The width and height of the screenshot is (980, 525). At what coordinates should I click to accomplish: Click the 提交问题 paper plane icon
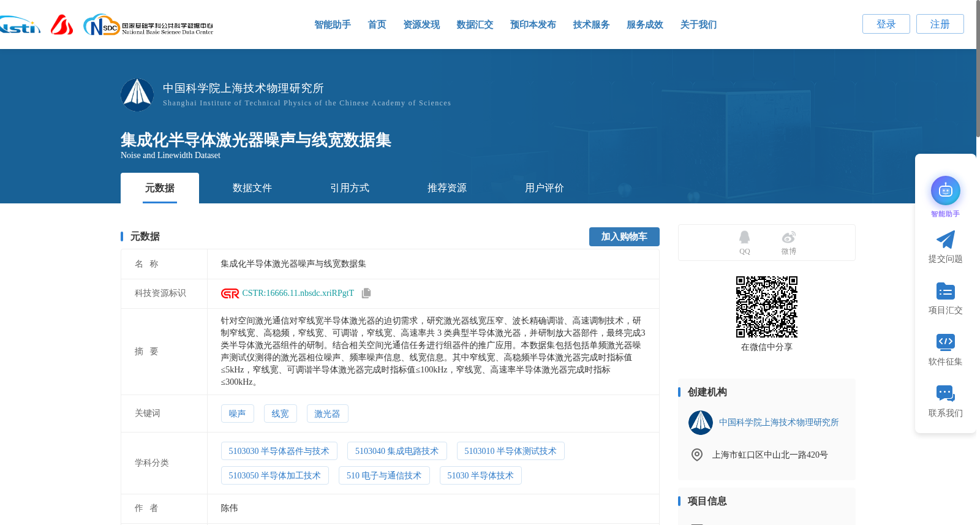click(945, 240)
